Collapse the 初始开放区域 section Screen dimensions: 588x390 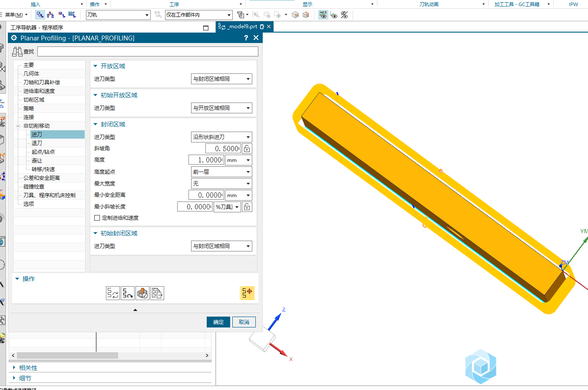click(x=96, y=95)
